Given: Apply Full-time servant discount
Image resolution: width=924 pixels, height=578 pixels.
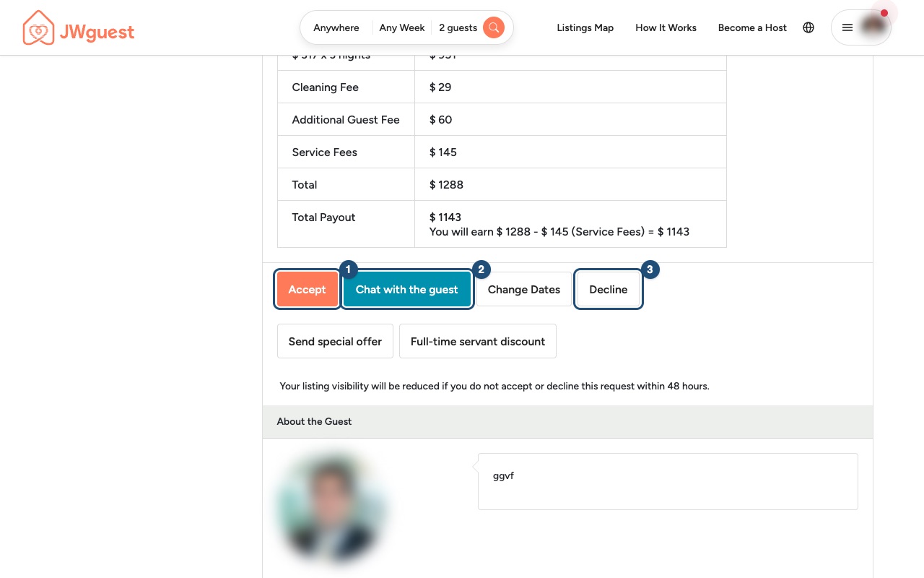Looking at the screenshot, I should (x=478, y=341).
